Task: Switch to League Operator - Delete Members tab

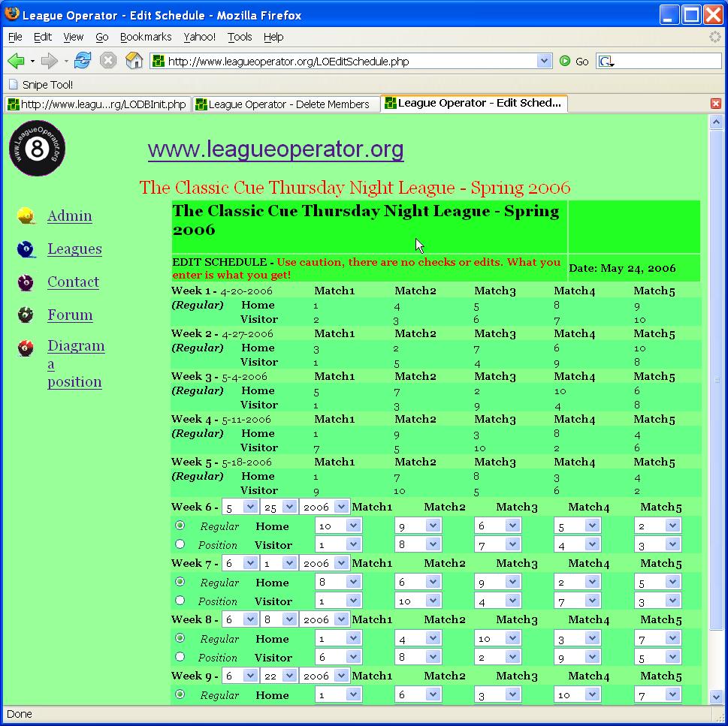Action: [x=285, y=104]
